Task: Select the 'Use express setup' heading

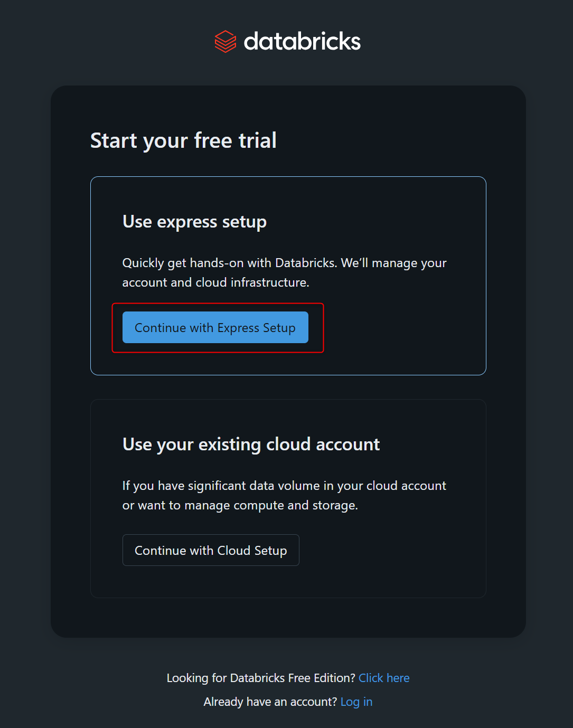Action: coord(194,222)
